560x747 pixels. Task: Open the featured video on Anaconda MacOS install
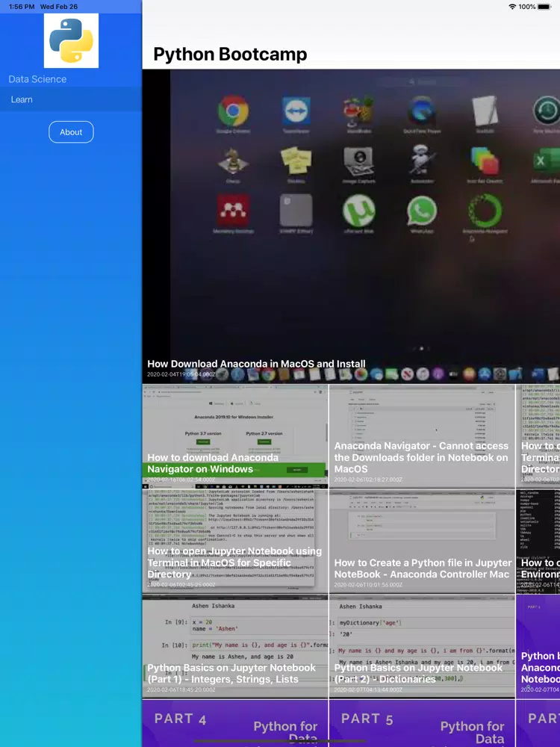(351, 226)
